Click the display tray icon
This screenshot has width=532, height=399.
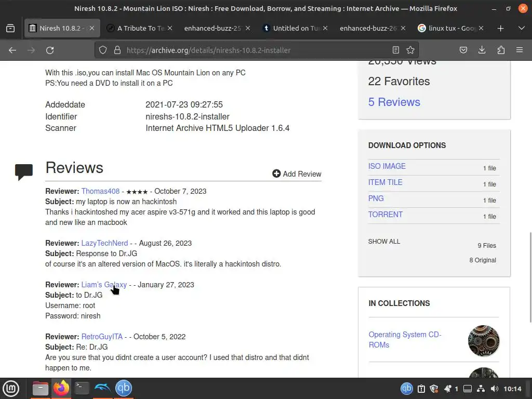(x=468, y=389)
